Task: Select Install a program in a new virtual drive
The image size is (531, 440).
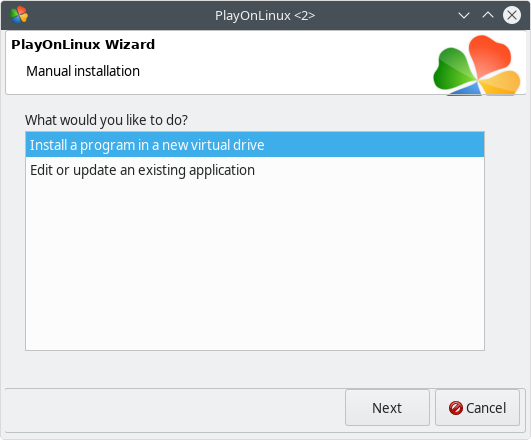Action: click(255, 145)
